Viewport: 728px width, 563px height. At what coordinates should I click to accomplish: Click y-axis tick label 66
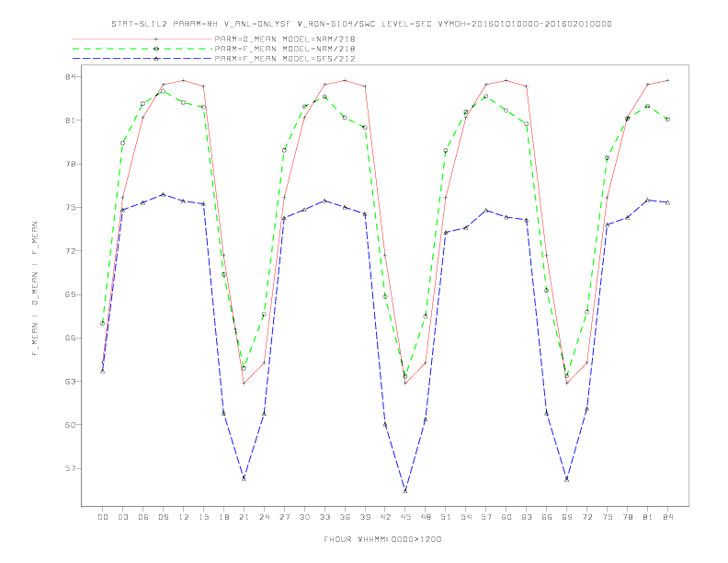click(70, 338)
